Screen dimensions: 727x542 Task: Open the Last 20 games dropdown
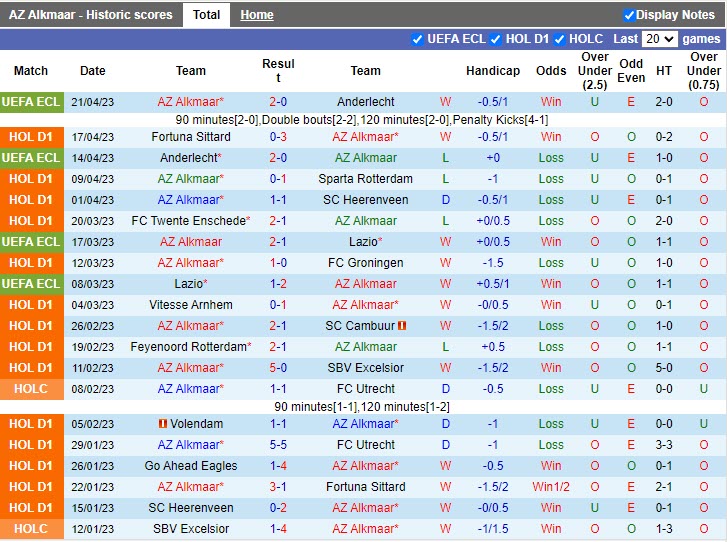click(659, 39)
